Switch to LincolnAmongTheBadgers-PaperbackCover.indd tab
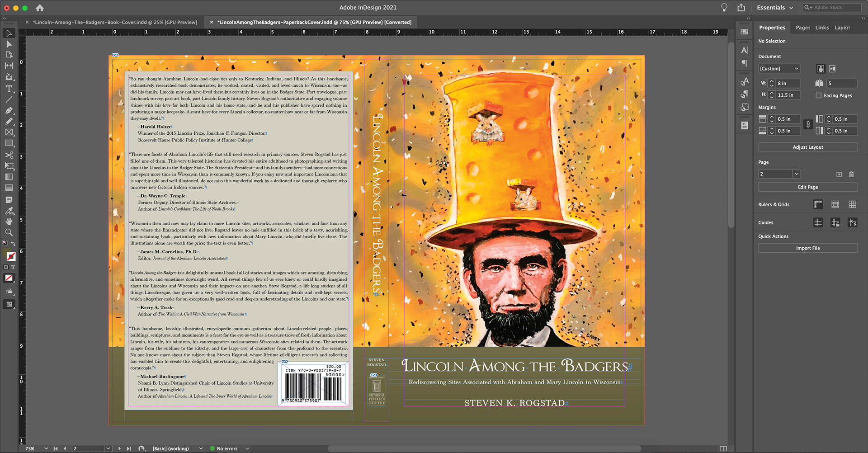The width and height of the screenshot is (868, 453). [x=314, y=22]
